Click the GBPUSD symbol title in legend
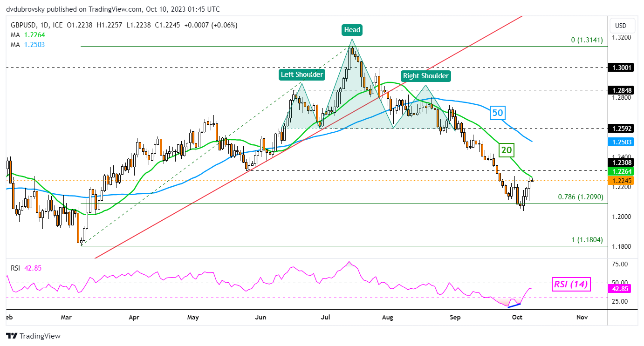The image size is (644, 346). tap(22, 25)
